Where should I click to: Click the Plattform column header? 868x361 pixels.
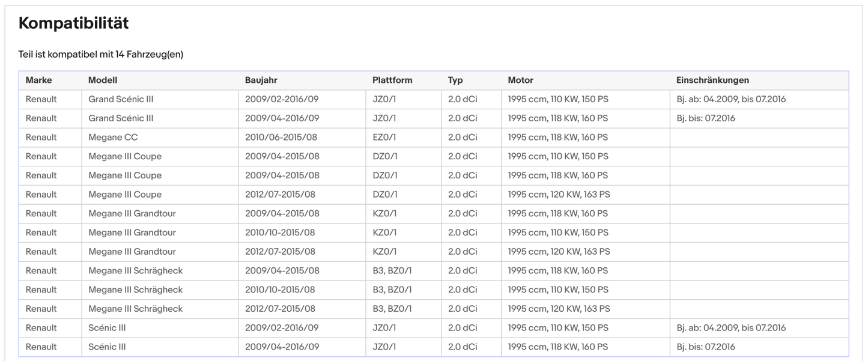(392, 80)
